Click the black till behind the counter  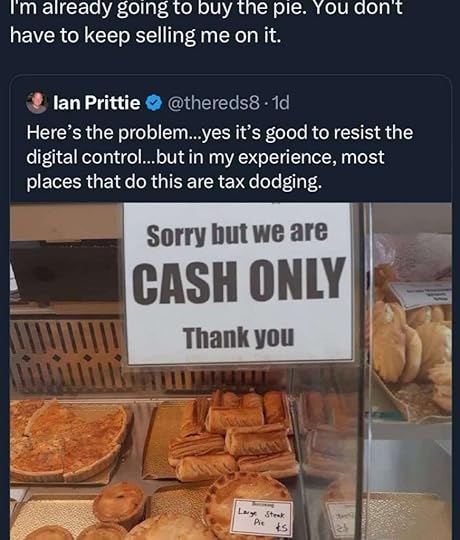tap(65, 272)
